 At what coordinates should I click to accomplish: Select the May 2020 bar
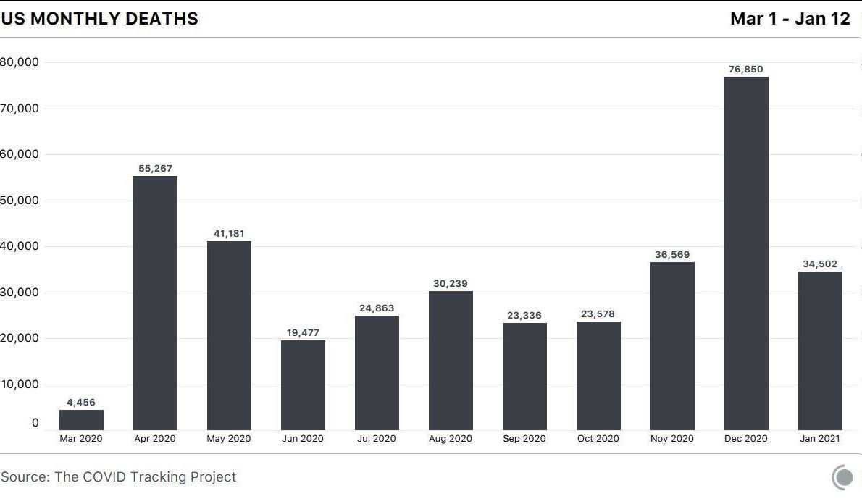229,335
